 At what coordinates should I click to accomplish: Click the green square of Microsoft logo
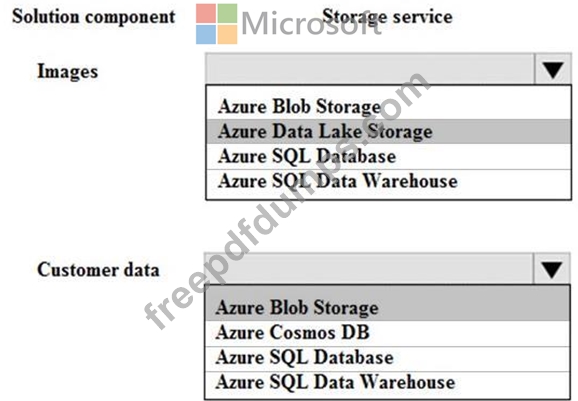[227, 14]
